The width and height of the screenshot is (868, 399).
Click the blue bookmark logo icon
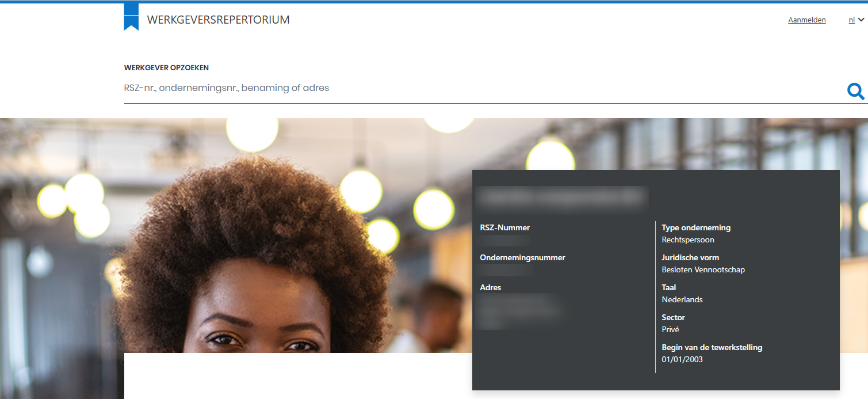(x=131, y=17)
